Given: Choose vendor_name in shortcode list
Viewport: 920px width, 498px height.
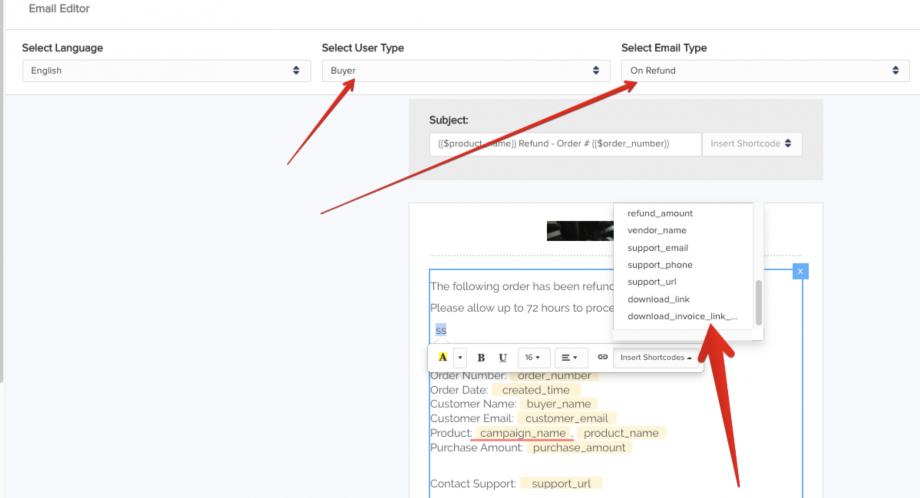Looking at the screenshot, I should coord(656,230).
